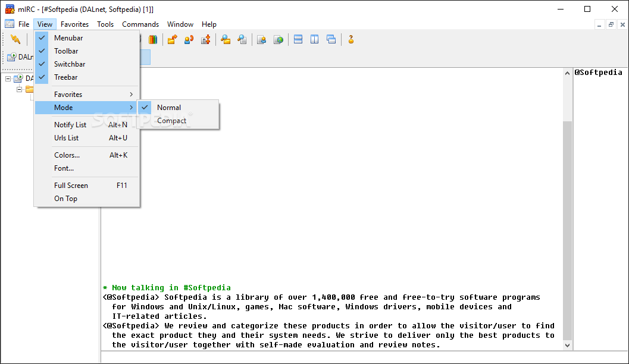
Task: Toggle the Switchbar visibility option
Action: coord(87,64)
